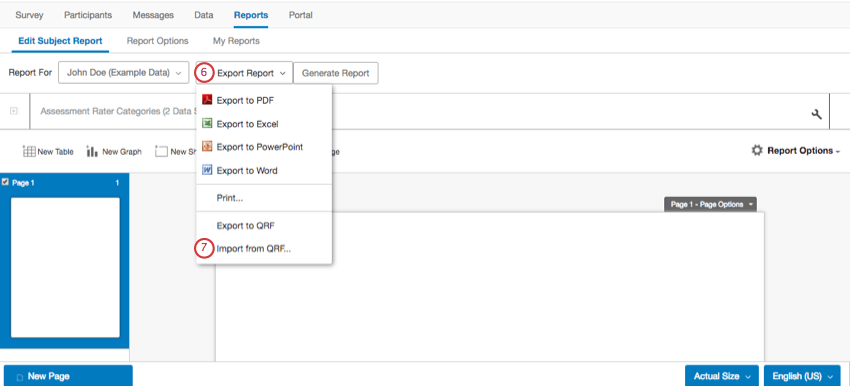Click the PDF icon beside Export to PDF

(207, 100)
